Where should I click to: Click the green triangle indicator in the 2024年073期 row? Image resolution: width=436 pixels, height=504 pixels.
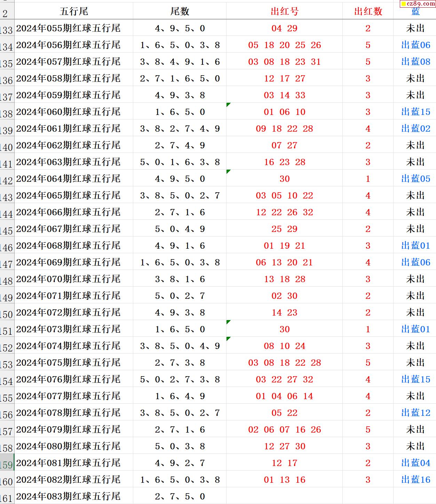coord(228,322)
